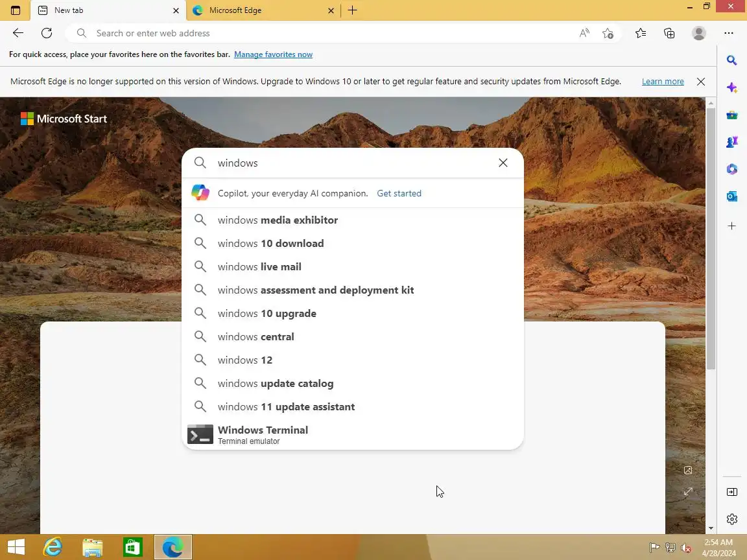
Task: Open the Learn more link
Action: click(x=663, y=82)
